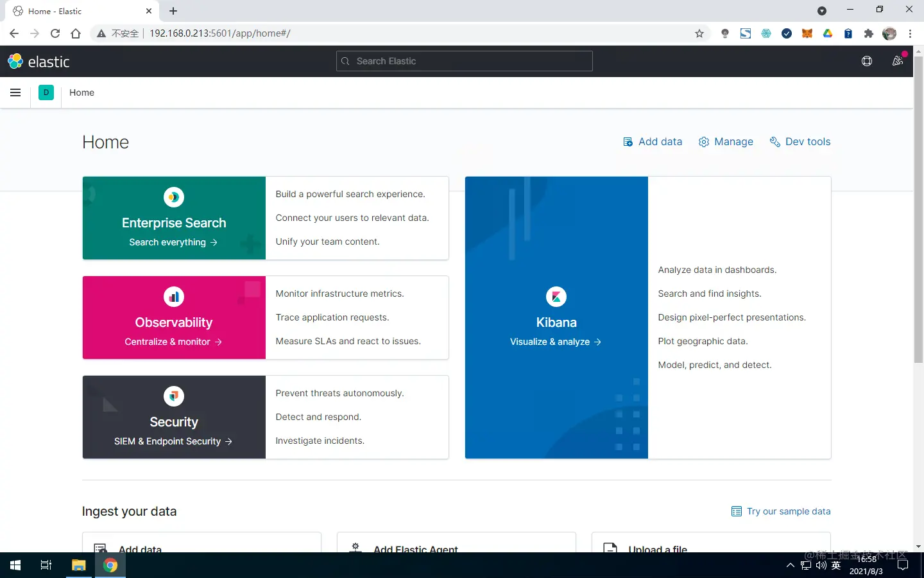Click the Manage gear icon
This screenshot has width=924, height=578.
tap(704, 142)
